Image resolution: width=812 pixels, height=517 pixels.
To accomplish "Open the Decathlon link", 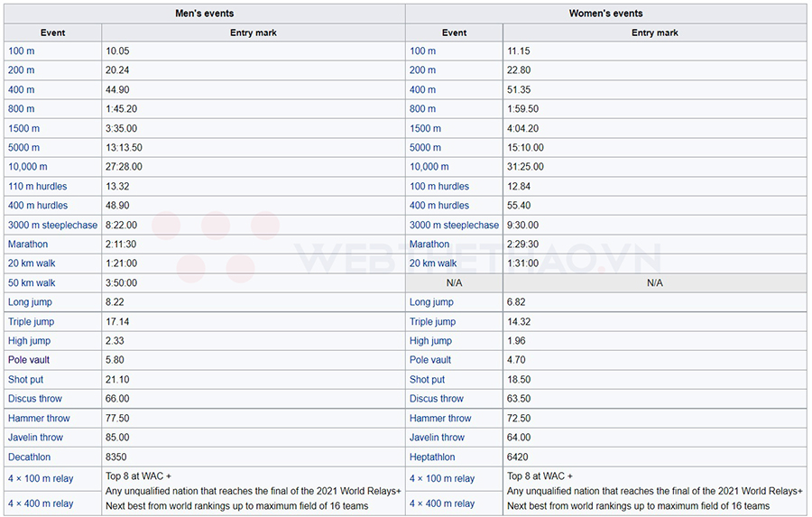I will click(x=30, y=457).
